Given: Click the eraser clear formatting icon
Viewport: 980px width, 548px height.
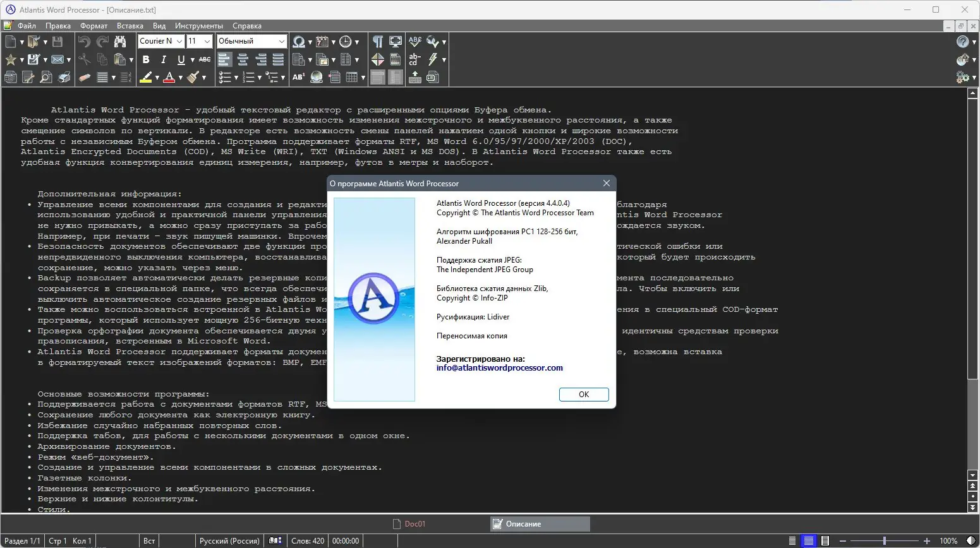Looking at the screenshot, I should [84, 77].
